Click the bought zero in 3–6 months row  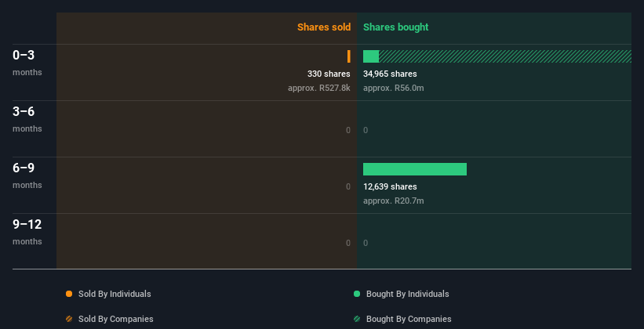pyautogui.click(x=366, y=131)
